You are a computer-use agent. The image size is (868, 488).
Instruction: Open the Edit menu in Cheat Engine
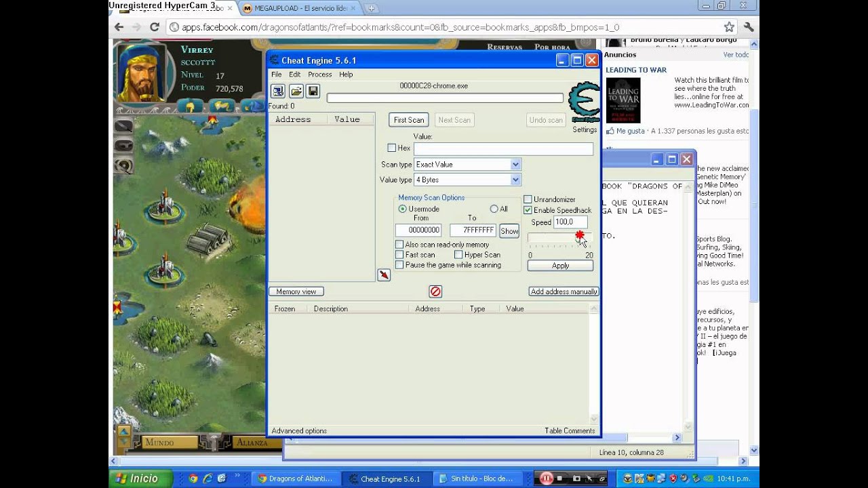294,75
